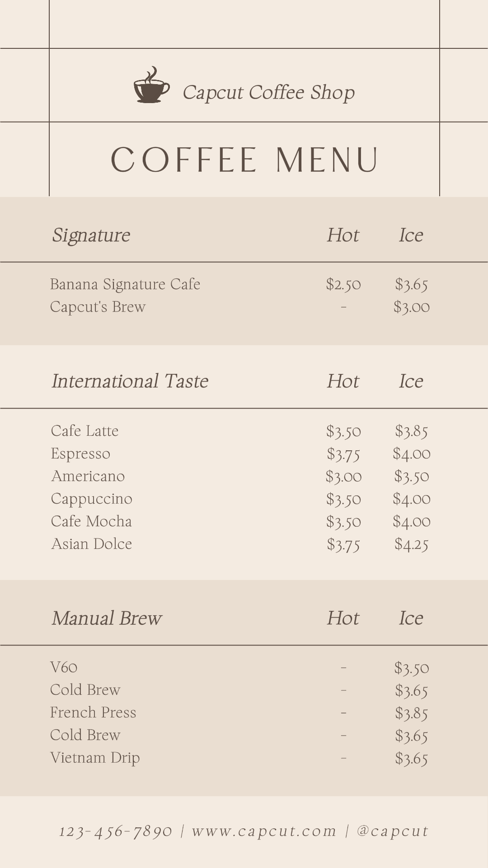Image resolution: width=488 pixels, height=868 pixels.
Task: Click the $2.50 hot price
Action: [x=343, y=284]
